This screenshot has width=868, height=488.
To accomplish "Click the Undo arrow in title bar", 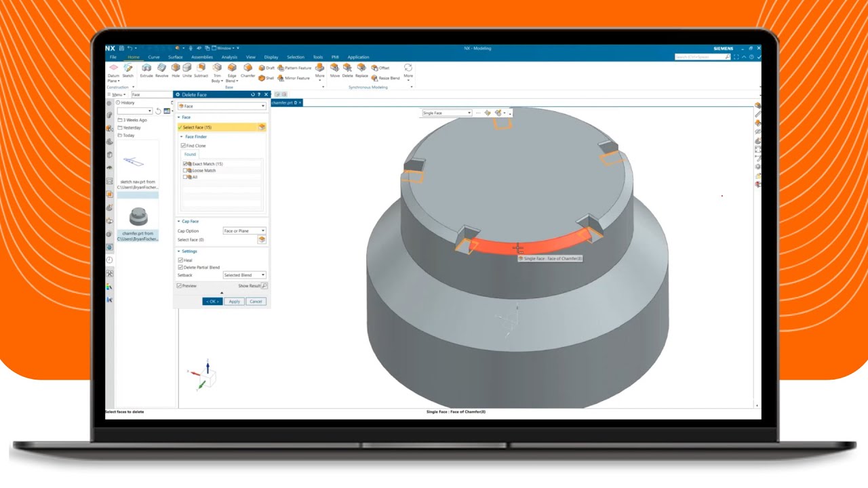I will pyautogui.click(x=130, y=48).
